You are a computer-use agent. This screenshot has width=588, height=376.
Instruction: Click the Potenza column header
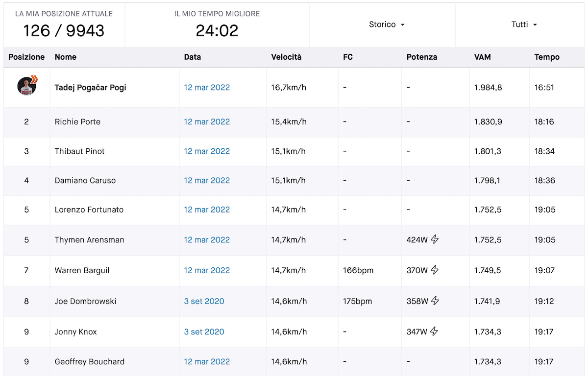[x=421, y=57]
